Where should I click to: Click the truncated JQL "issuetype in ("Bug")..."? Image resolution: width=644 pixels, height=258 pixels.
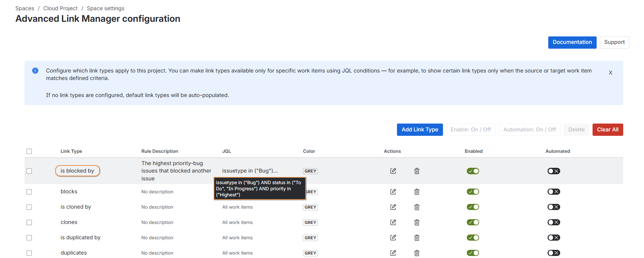(250, 171)
